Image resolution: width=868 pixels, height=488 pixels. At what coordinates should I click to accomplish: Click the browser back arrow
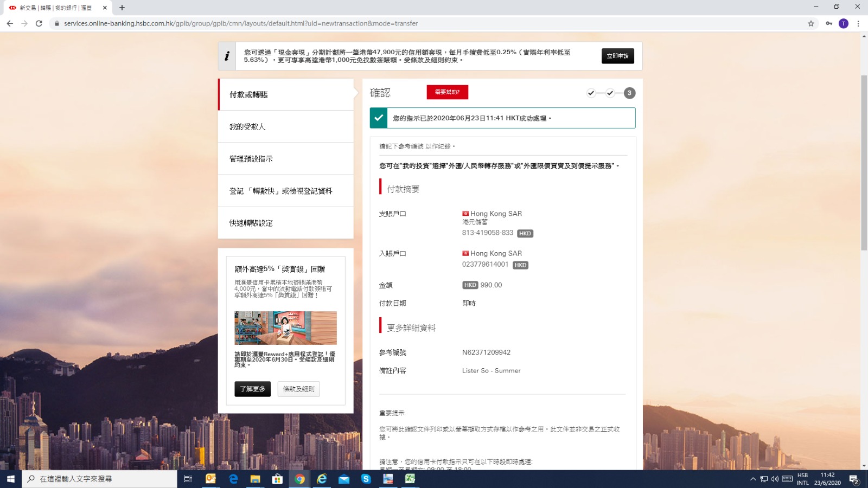point(10,23)
